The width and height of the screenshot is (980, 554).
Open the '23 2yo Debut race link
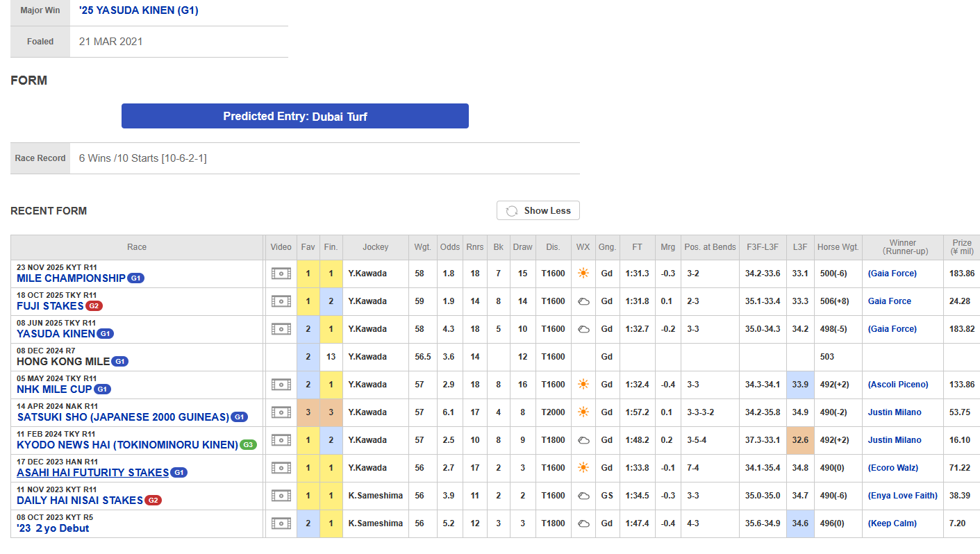(53, 528)
